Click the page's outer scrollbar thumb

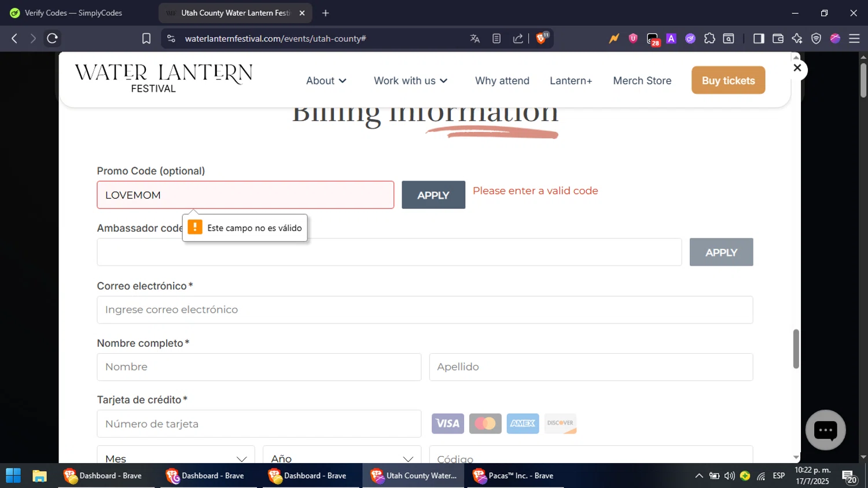point(863,80)
